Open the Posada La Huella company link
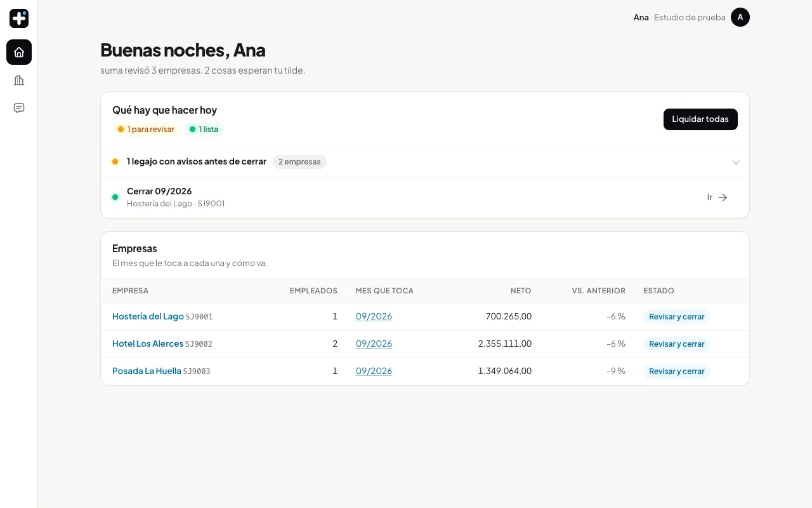812x508 pixels. (x=147, y=371)
